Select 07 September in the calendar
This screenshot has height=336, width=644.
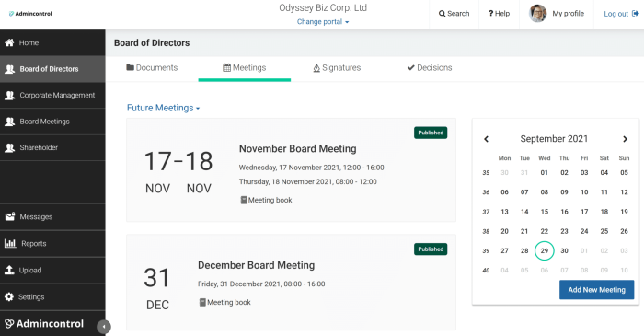tap(524, 192)
